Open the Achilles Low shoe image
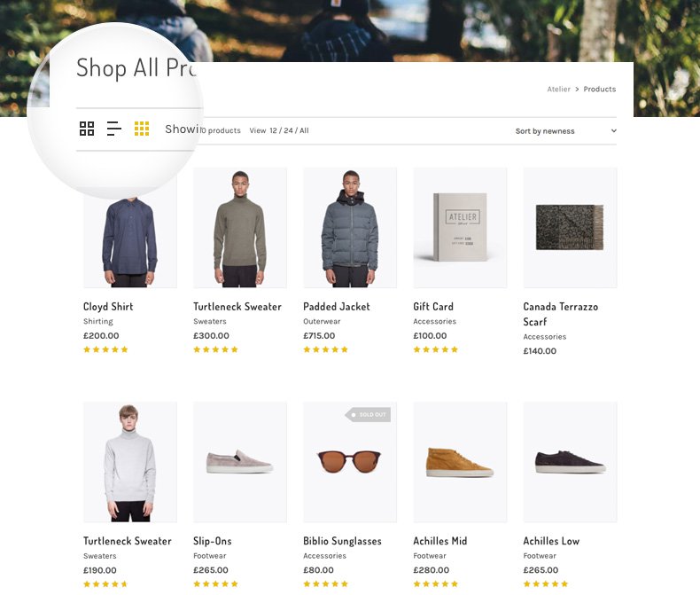700x595 pixels. click(570, 461)
